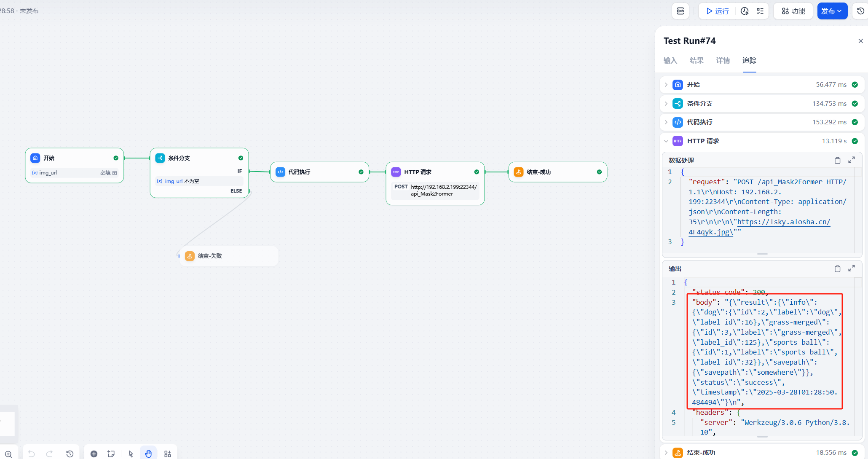Screen dimensions: 868x459
Task: Expand the 代码执行 trace row chevron
Action: [x=666, y=122]
